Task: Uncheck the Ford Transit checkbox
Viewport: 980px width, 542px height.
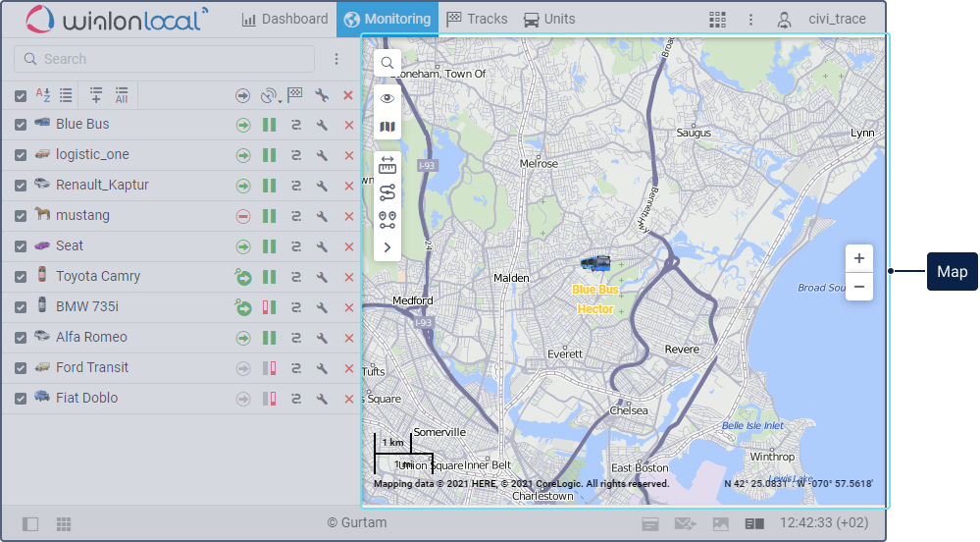Action: (21, 368)
